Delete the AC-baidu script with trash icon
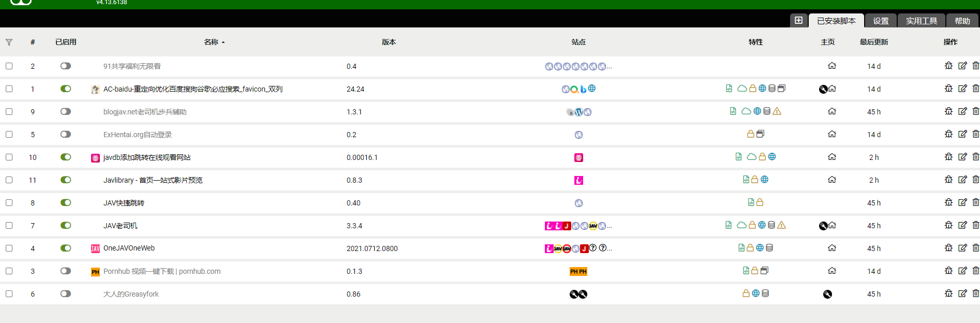980x323 pixels. tap(975, 89)
